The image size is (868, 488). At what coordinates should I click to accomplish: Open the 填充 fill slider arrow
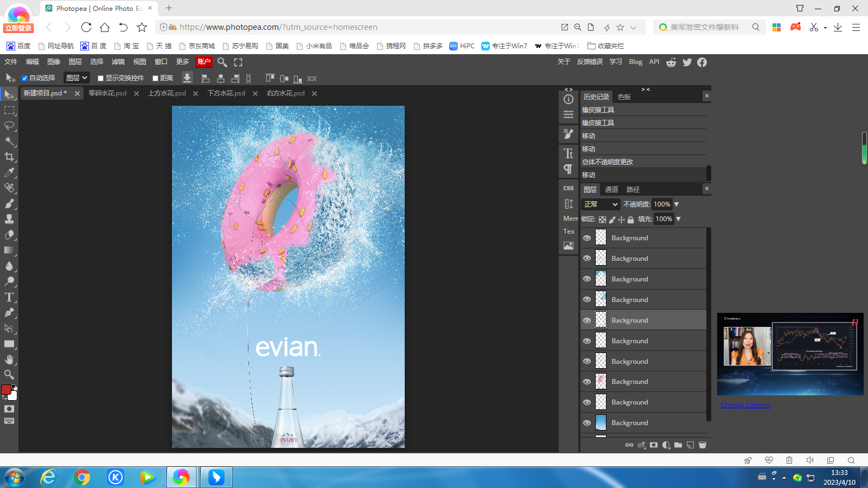(x=678, y=219)
